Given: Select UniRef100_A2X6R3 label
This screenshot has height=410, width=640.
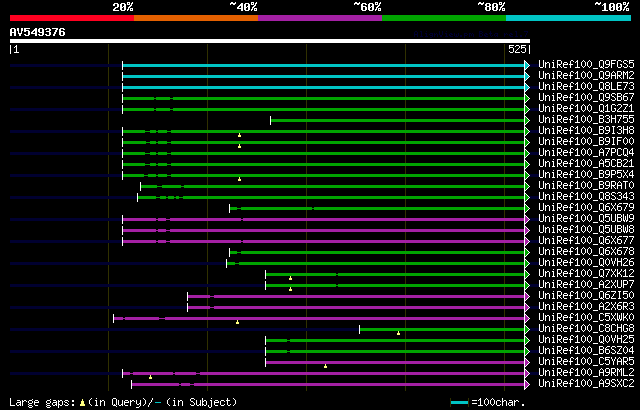Looking at the screenshot, I should tap(586, 307).
